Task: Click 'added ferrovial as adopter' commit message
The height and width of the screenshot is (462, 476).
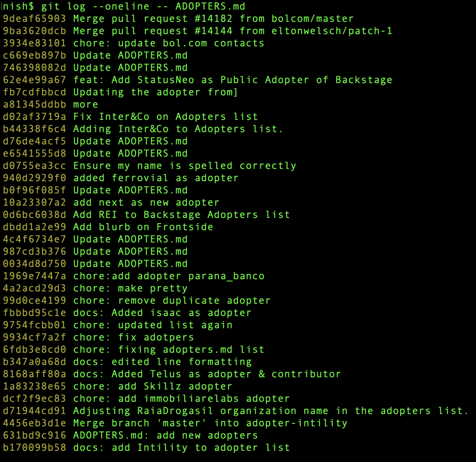Action: pyautogui.click(x=156, y=178)
